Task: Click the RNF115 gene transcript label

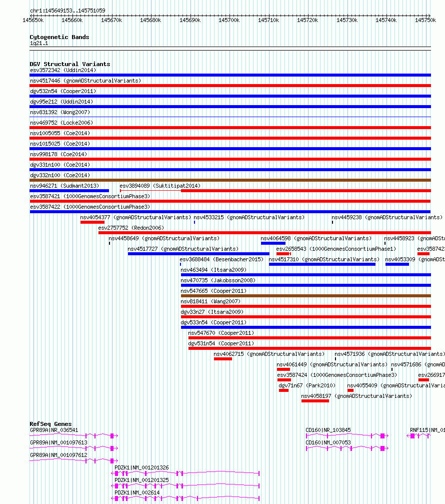Action: [427, 430]
